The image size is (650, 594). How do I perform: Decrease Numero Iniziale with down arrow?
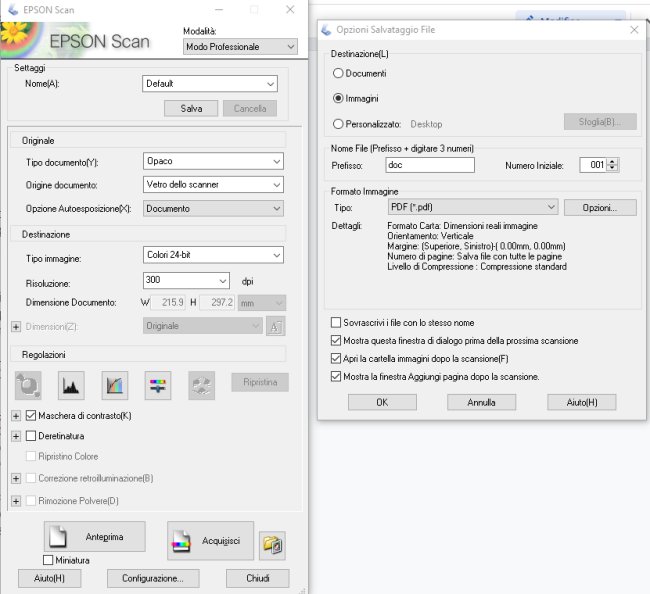[612, 168]
